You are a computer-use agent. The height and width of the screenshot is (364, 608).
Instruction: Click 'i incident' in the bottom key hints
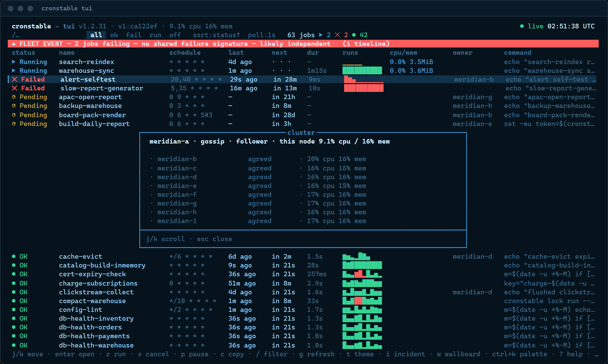(x=405, y=354)
